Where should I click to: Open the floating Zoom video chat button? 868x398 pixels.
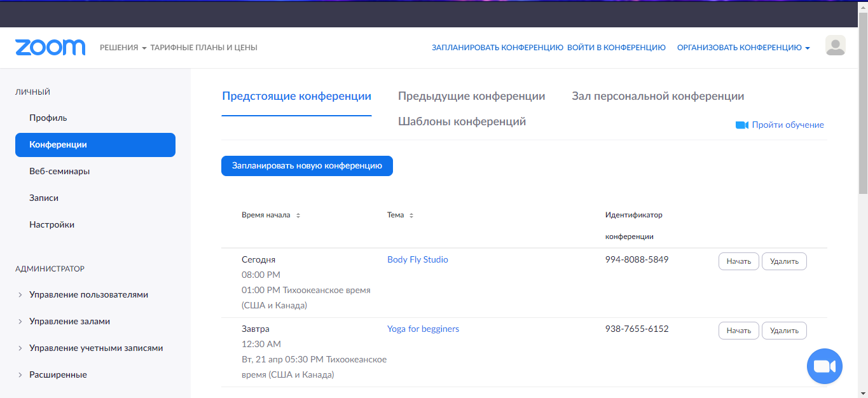point(824,366)
